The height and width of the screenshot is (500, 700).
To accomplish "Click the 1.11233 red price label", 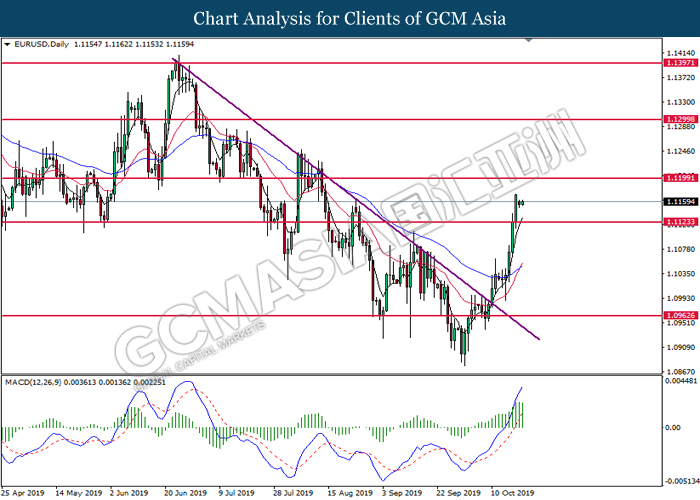I will pos(681,222).
